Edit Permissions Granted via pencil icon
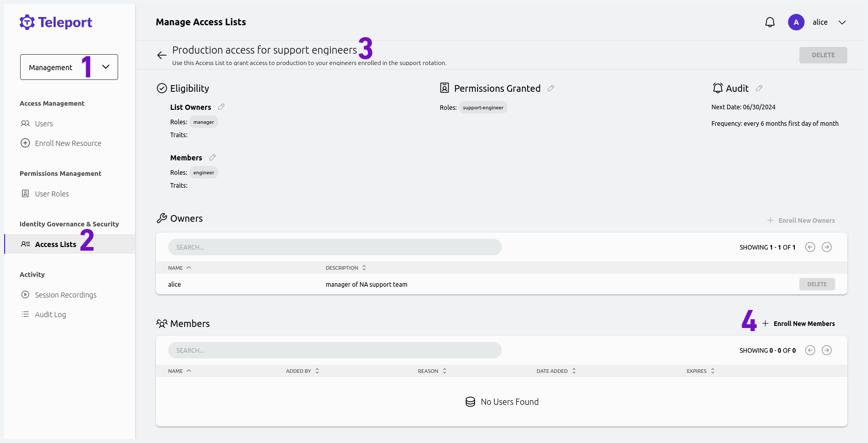Screen dimensions: 868x443 pos(551,88)
